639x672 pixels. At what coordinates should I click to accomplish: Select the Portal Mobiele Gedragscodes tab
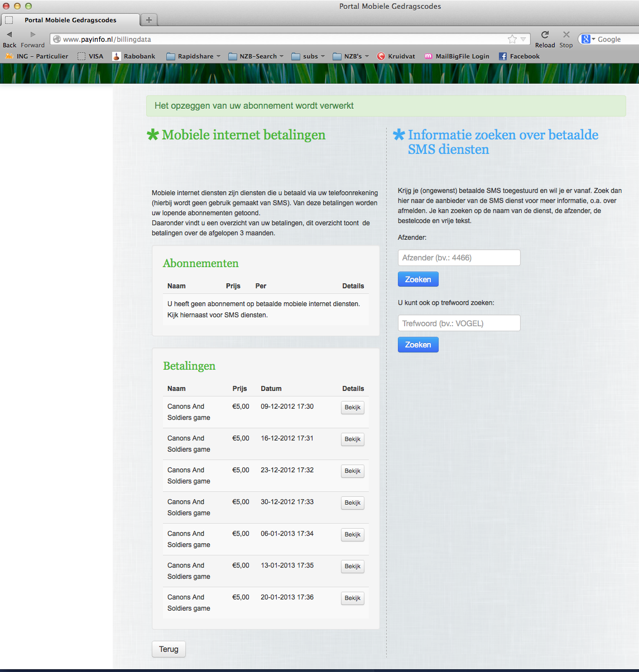click(70, 20)
